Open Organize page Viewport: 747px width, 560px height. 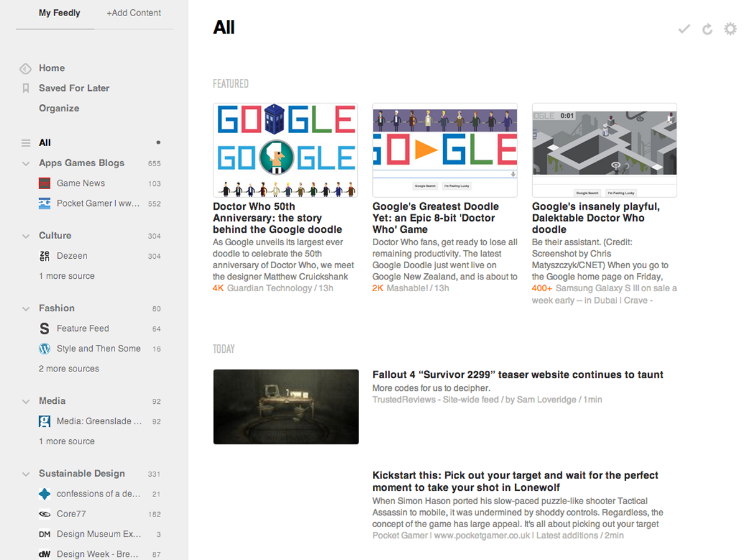pyautogui.click(x=59, y=108)
